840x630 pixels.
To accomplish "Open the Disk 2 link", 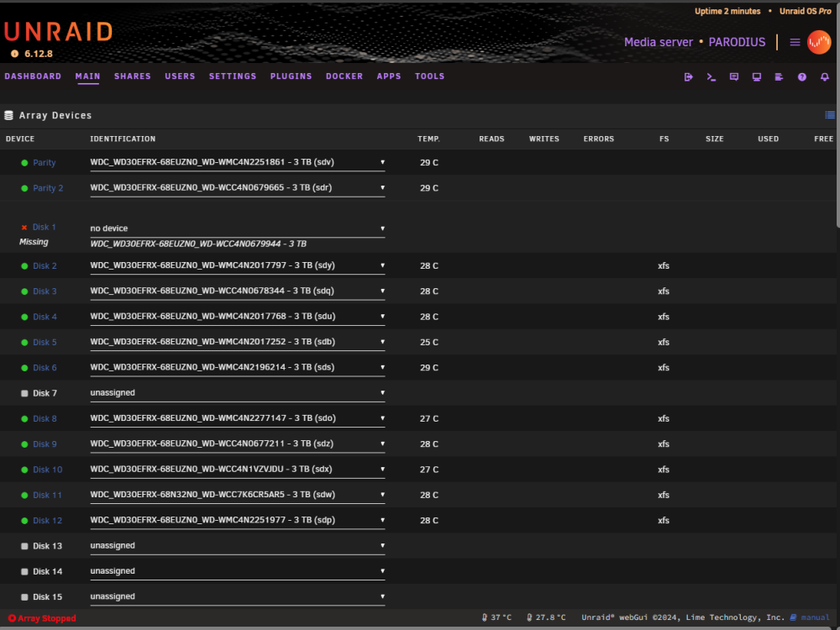I will coord(45,265).
